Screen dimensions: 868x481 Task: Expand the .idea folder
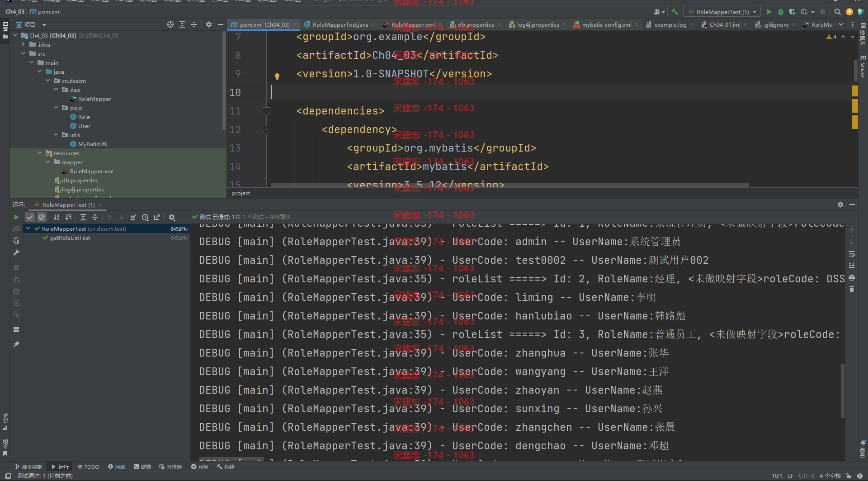coord(24,44)
